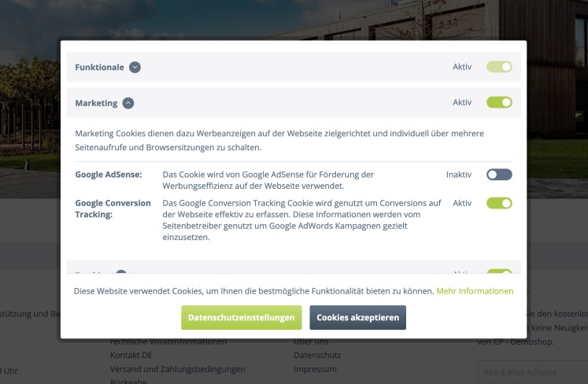Click the Google Conversion Tracking label
This screenshot has height=384, width=588.
click(x=113, y=209)
